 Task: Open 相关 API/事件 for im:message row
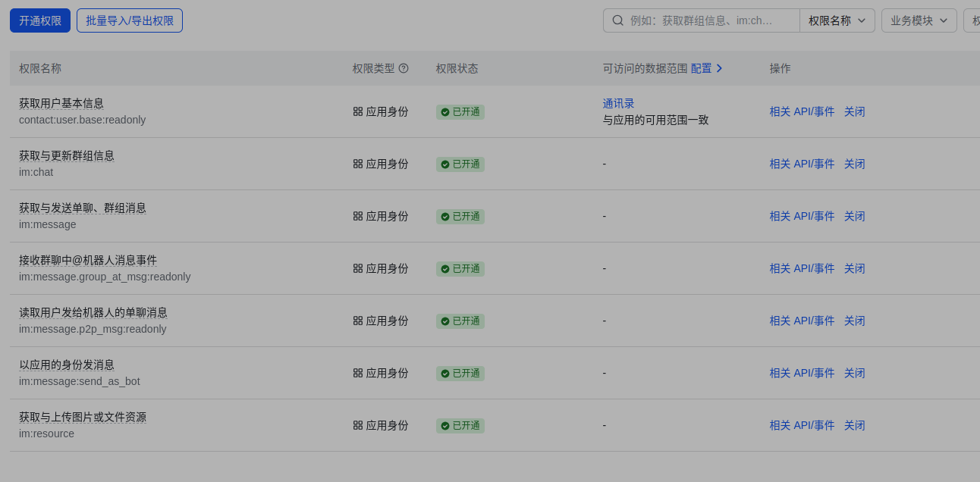click(x=803, y=216)
